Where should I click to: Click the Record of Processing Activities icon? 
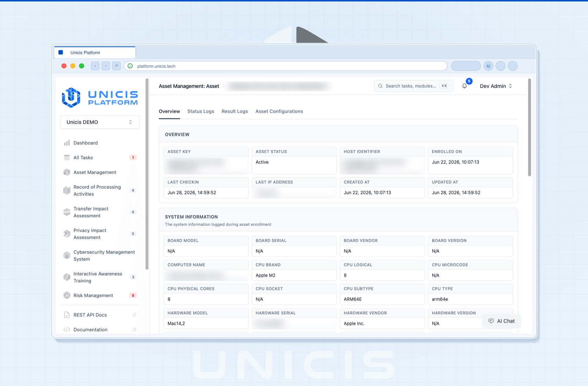[67, 190]
